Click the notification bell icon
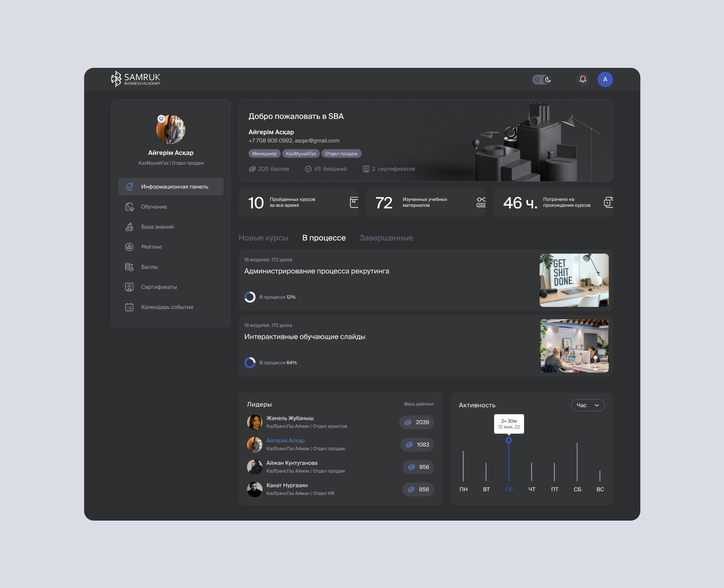Screen dimensions: 724x588 pos(582,79)
